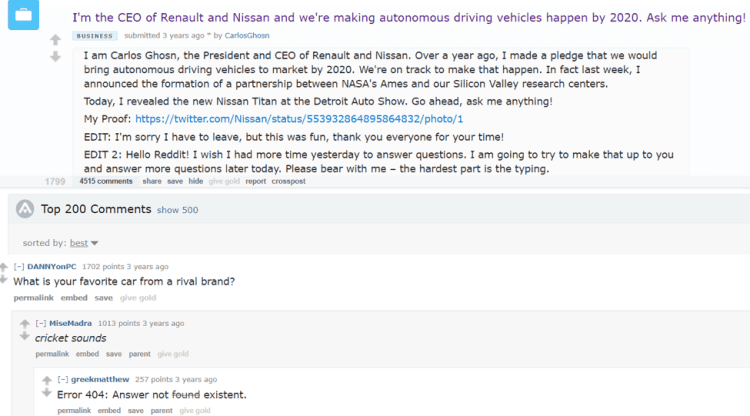This screenshot has height=416, width=750.
Task: Collapse MiseMadra's comment with [–]
Action: point(41,323)
